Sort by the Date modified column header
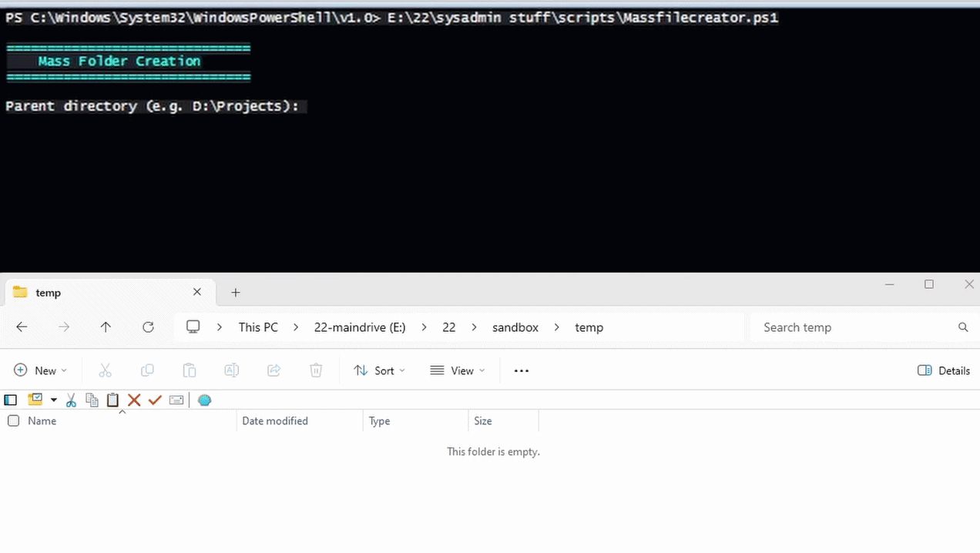This screenshot has height=553, width=980. pos(275,421)
